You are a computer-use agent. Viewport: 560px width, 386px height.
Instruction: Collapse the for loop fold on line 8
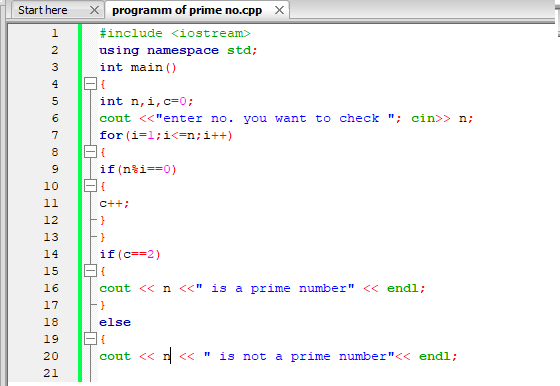coord(90,152)
